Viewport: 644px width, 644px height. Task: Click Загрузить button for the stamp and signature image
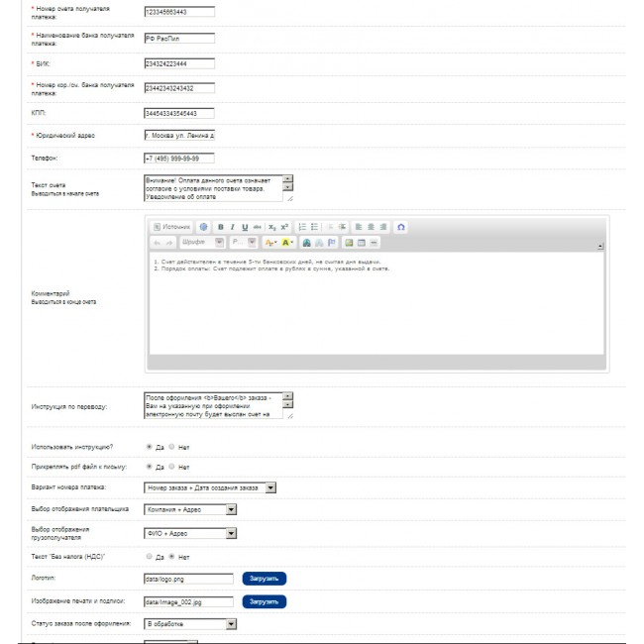point(264,601)
